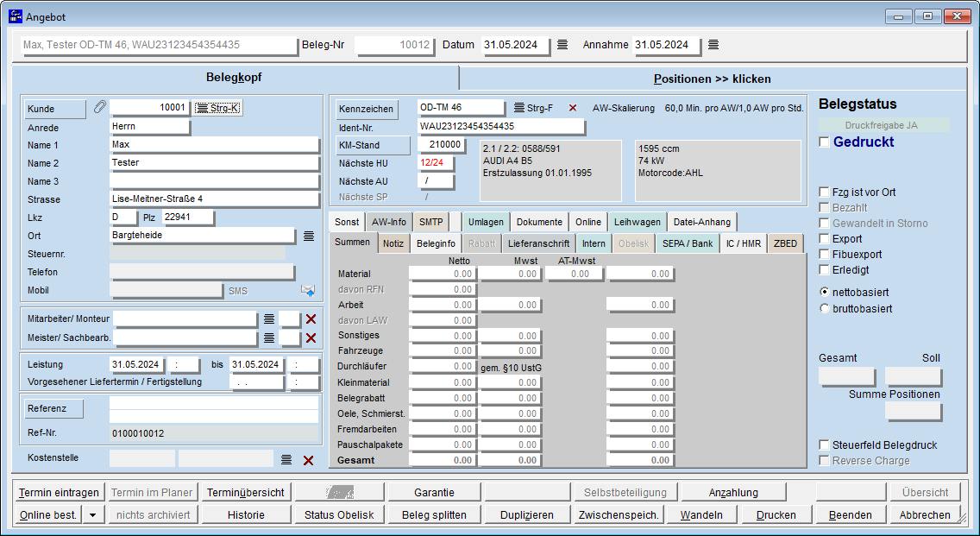
Task: Click the Beleg splitten button
Action: (x=434, y=515)
